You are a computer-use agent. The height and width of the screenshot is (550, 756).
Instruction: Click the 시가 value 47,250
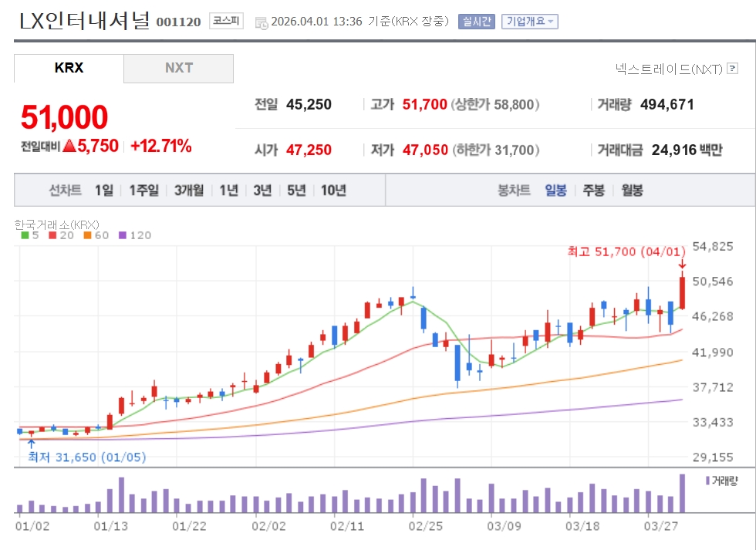[309, 150]
